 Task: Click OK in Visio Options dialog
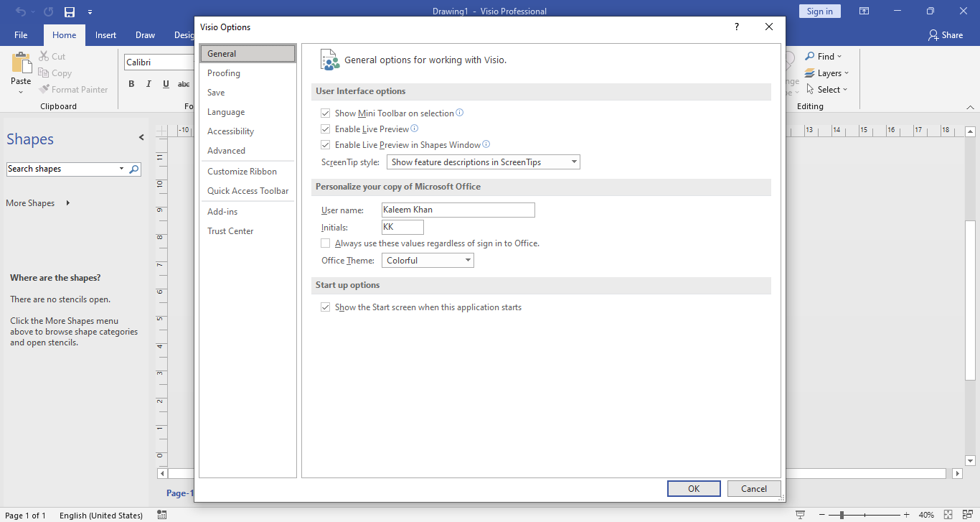694,489
